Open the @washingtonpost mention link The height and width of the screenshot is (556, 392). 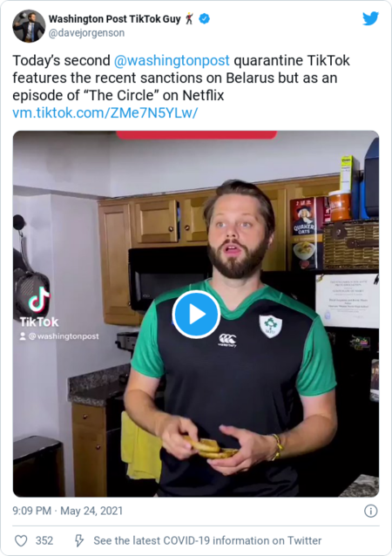[172, 60]
